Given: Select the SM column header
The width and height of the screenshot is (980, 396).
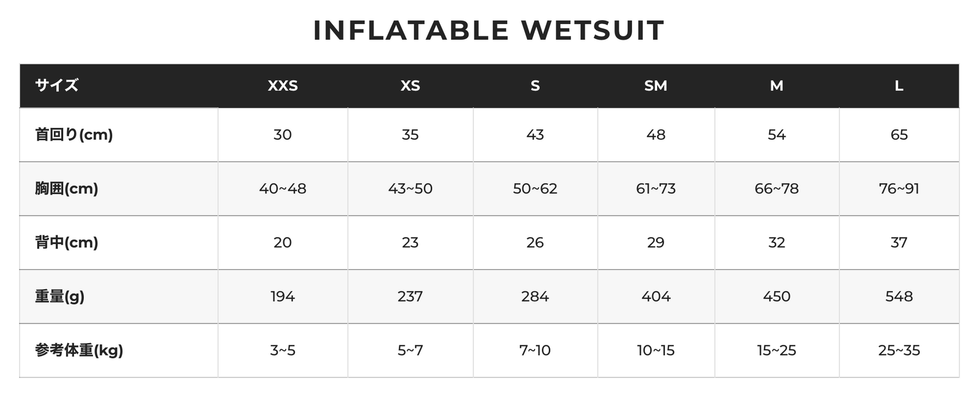Looking at the screenshot, I should click(656, 86).
